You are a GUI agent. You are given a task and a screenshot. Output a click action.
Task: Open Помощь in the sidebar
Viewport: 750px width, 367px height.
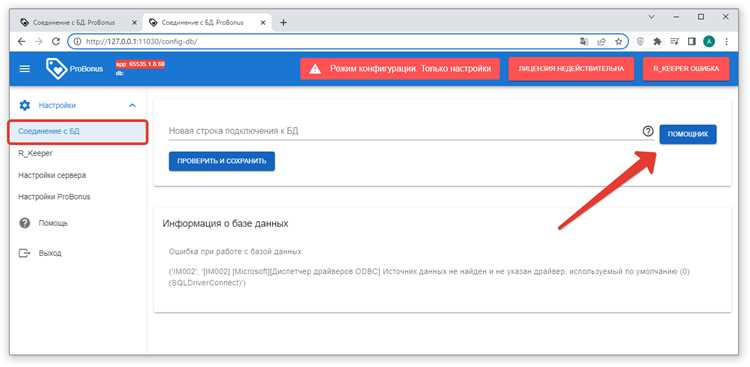point(53,223)
